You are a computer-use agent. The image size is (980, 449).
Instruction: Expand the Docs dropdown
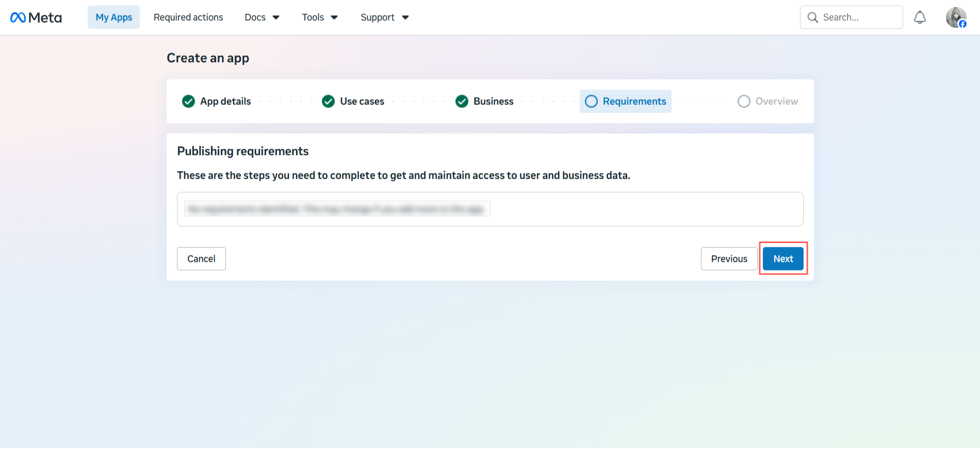pos(262,17)
